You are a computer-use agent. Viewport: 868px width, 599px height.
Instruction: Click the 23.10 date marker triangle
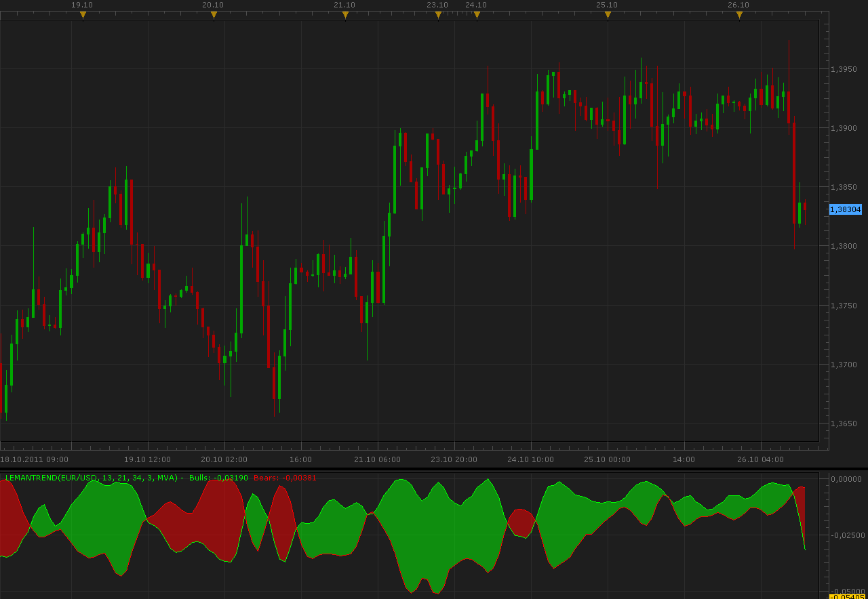438,14
